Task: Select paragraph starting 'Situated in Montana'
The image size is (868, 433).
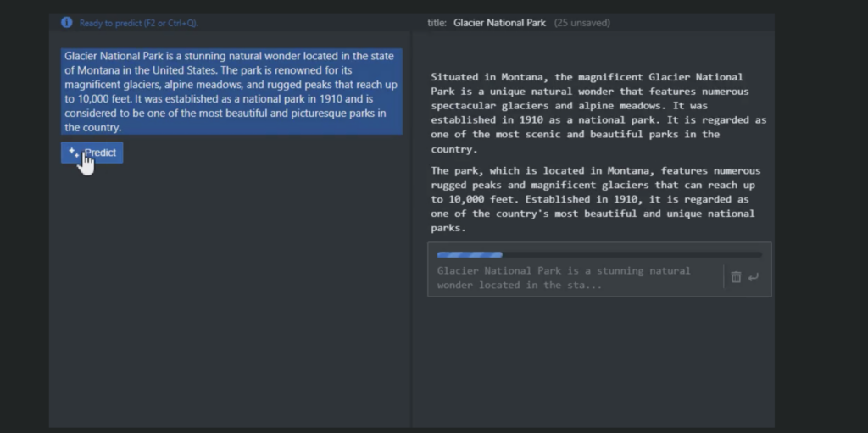Action: coord(598,113)
